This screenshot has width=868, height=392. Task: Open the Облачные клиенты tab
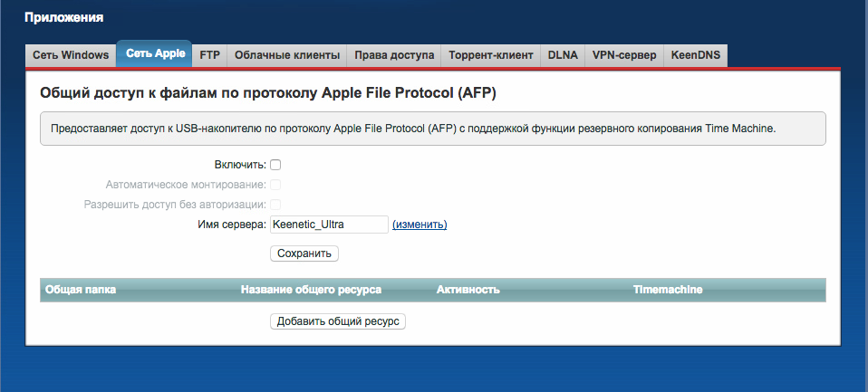(x=287, y=55)
